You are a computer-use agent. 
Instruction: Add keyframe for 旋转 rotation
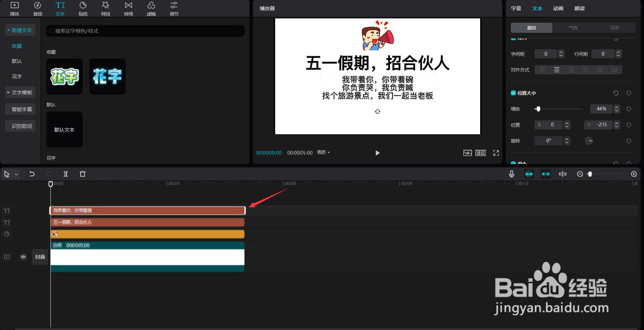tap(629, 141)
